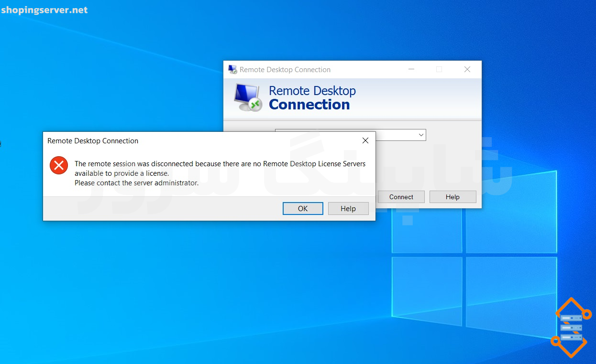This screenshot has height=364, width=596.
Task: Click the red error icon in dialog
Action: [x=59, y=165]
